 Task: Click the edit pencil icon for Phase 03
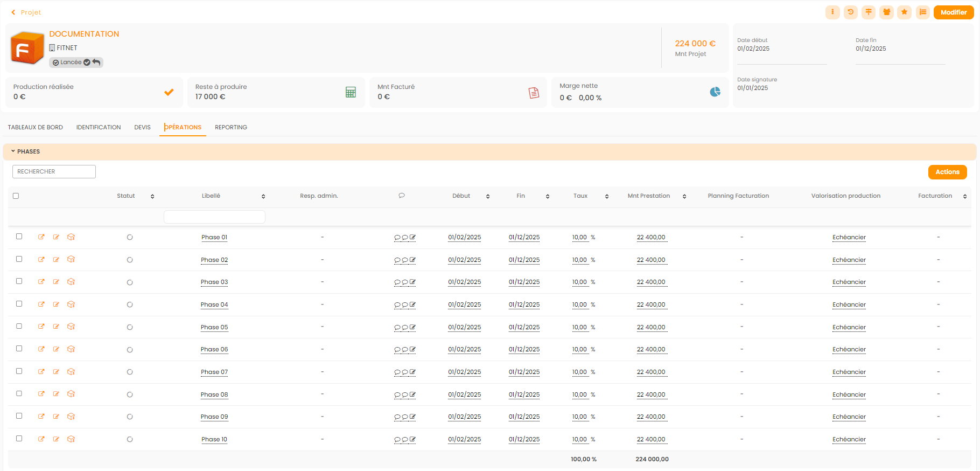[56, 282]
